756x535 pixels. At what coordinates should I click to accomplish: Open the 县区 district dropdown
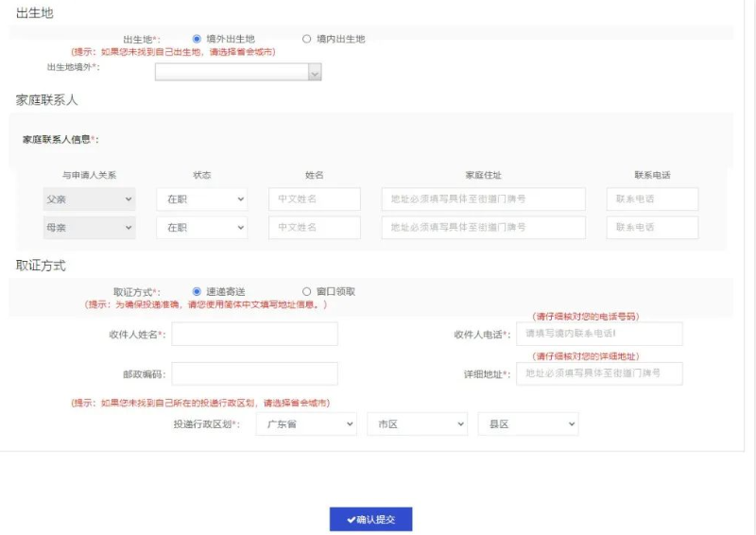tap(527, 424)
